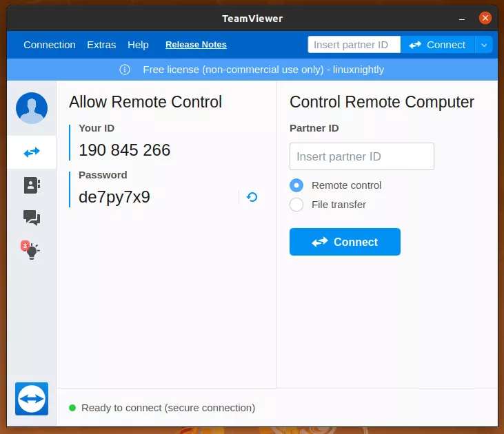Click the Ready to connect status text
The height and width of the screenshot is (434, 504).
(x=168, y=408)
